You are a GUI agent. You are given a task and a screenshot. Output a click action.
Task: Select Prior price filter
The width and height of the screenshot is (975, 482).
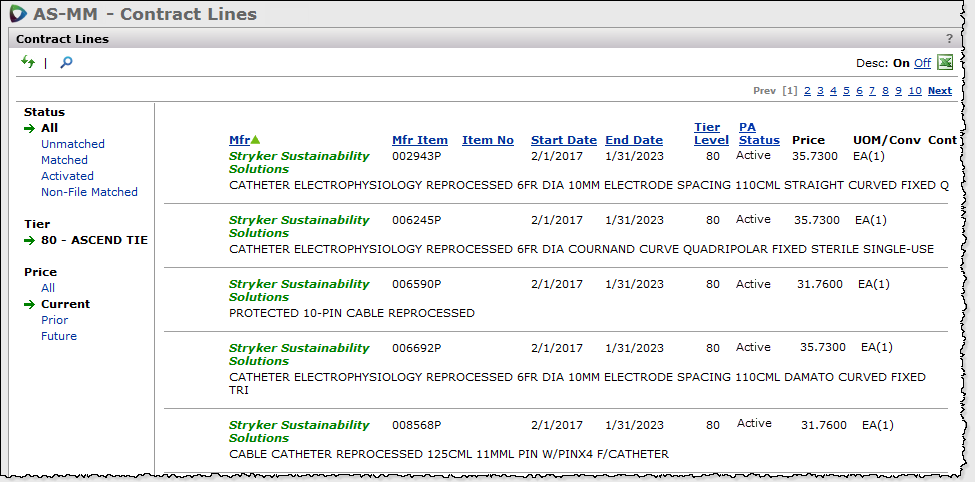coord(54,320)
